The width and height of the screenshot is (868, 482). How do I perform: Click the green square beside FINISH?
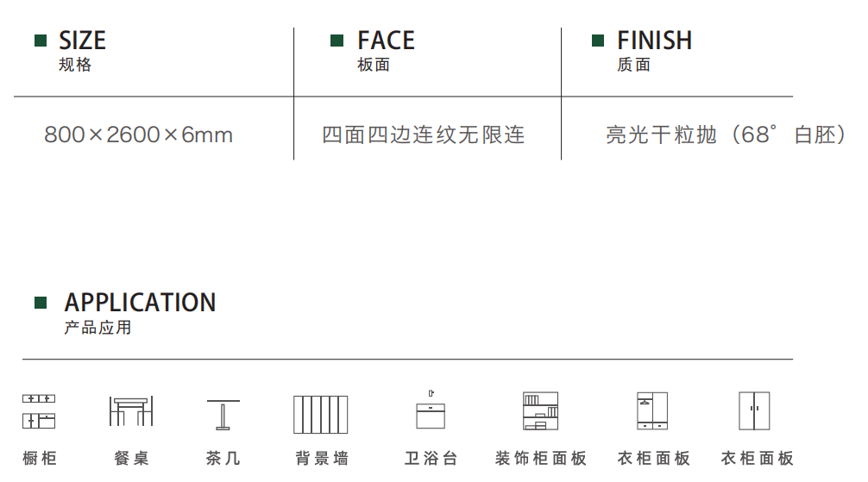(x=598, y=41)
